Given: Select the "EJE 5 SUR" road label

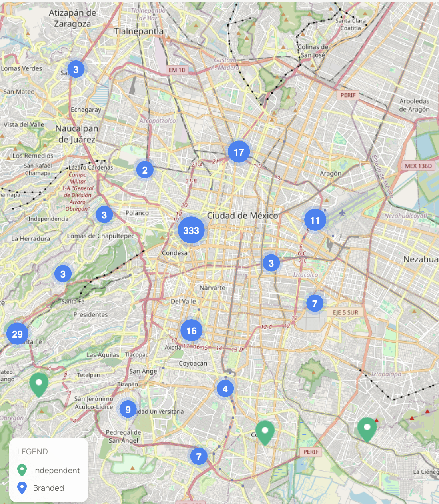Looking at the screenshot, I should 345,312.
